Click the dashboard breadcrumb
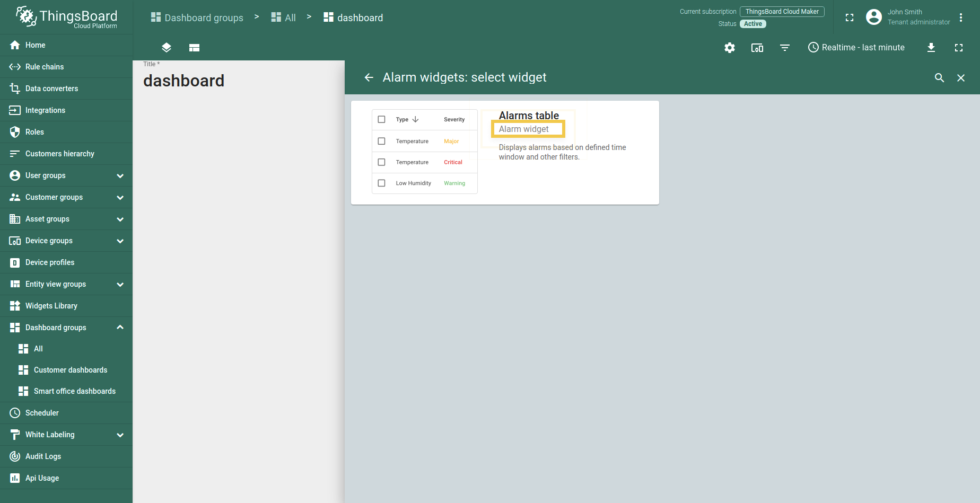Image resolution: width=980 pixels, height=503 pixels. coord(353,17)
